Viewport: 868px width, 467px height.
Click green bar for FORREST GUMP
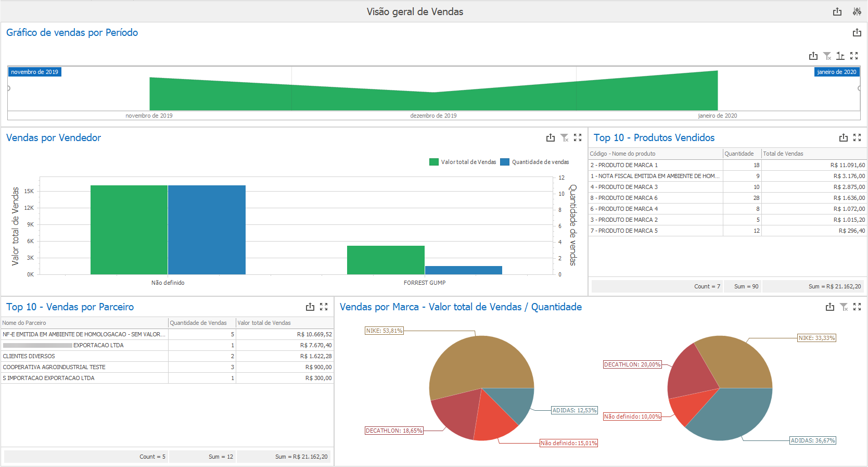[x=386, y=260]
